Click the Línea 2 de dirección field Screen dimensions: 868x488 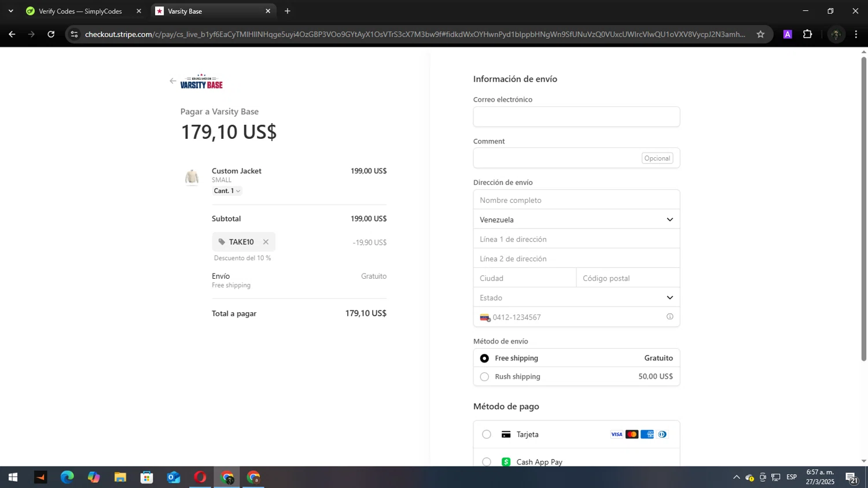576,258
